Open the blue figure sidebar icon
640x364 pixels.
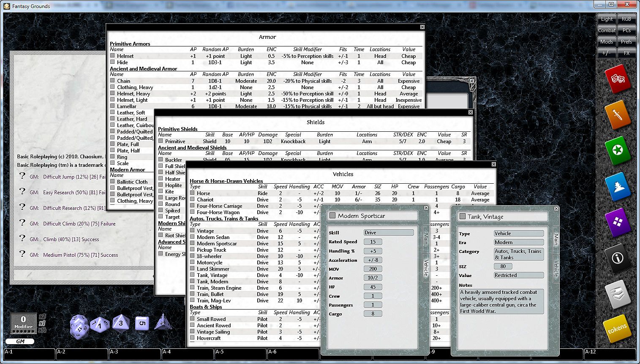(x=618, y=186)
